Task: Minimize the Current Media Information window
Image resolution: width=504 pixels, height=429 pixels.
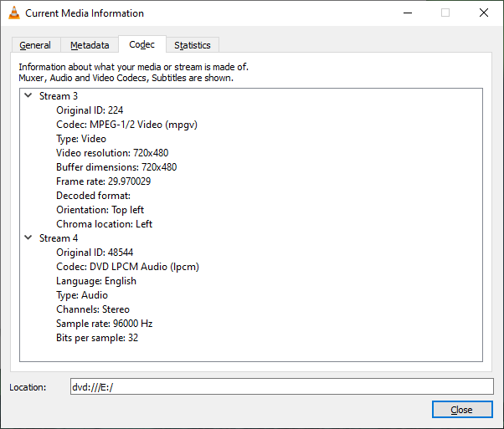Action: [x=407, y=13]
